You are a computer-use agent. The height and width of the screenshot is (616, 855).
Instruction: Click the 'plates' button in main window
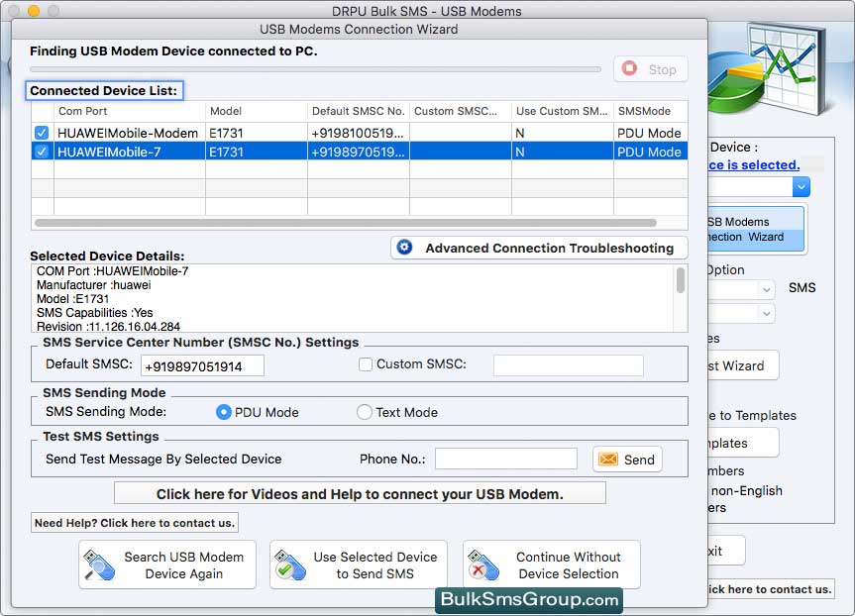click(743, 443)
